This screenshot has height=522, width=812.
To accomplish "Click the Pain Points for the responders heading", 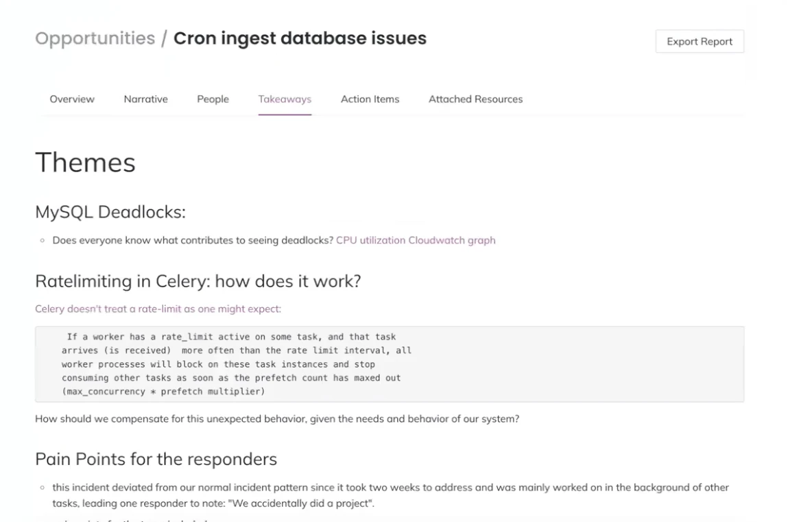I will point(156,460).
